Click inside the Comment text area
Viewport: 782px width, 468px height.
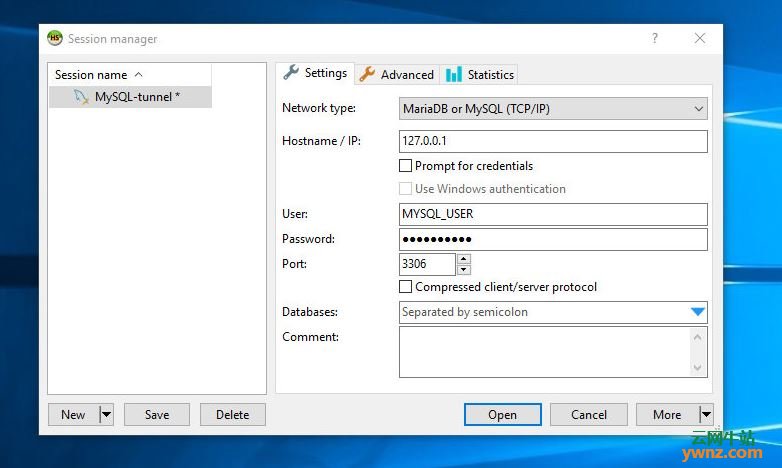click(544, 352)
